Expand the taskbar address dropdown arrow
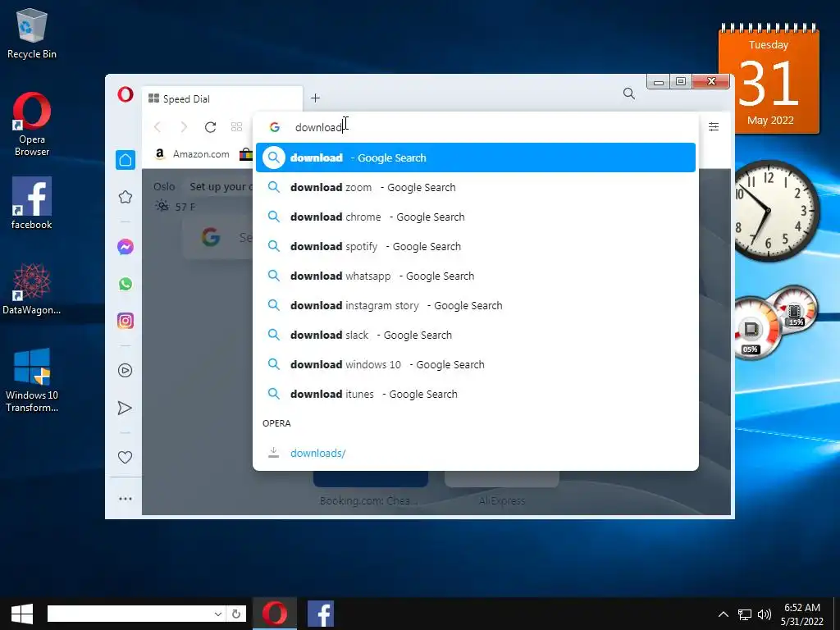 (x=218, y=614)
